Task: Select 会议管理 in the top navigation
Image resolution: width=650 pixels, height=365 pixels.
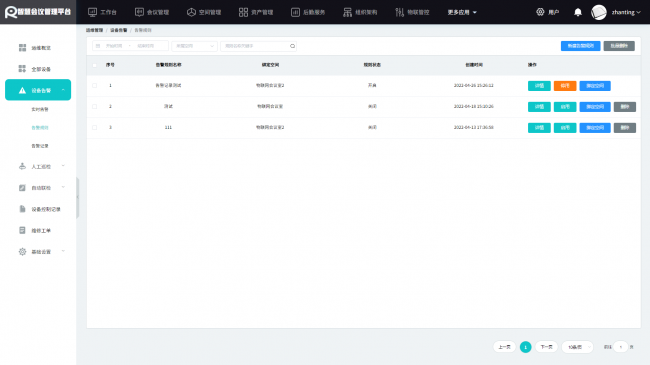Action: pyautogui.click(x=152, y=12)
